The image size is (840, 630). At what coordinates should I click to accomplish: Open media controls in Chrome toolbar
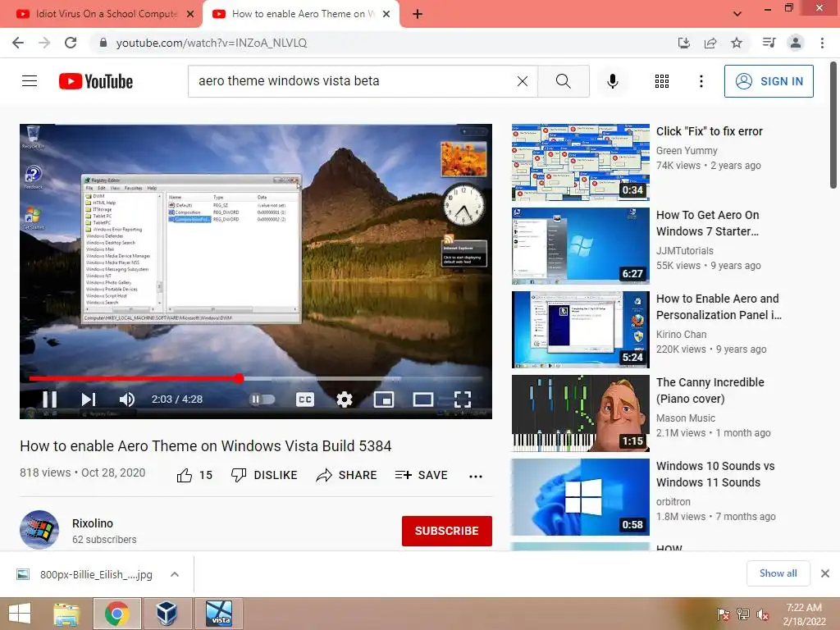tap(769, 43)
